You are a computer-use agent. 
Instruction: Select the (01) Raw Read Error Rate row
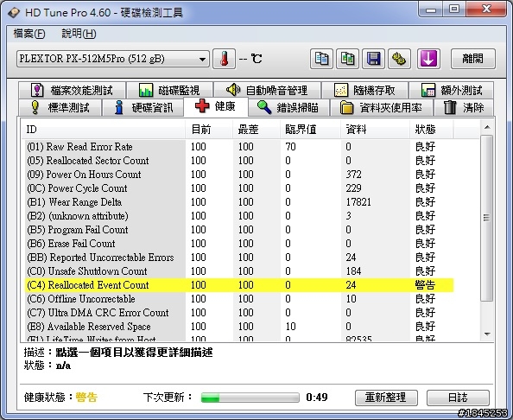click(239, 146)
